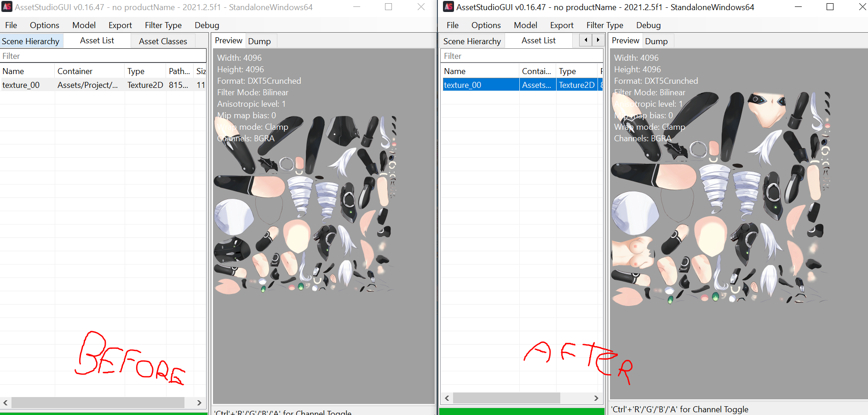Close the left AssetStudio window
868x415 pixels.
421,7
